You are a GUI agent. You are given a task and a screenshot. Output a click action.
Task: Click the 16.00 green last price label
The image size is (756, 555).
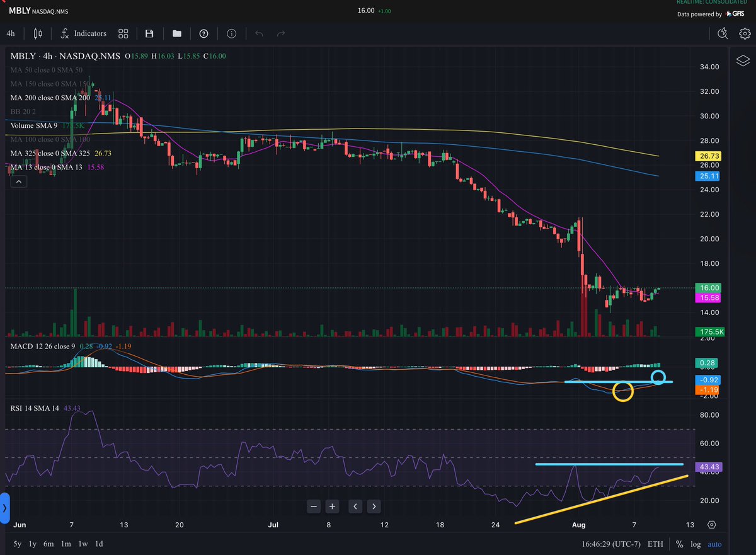(x=709, y=287)
